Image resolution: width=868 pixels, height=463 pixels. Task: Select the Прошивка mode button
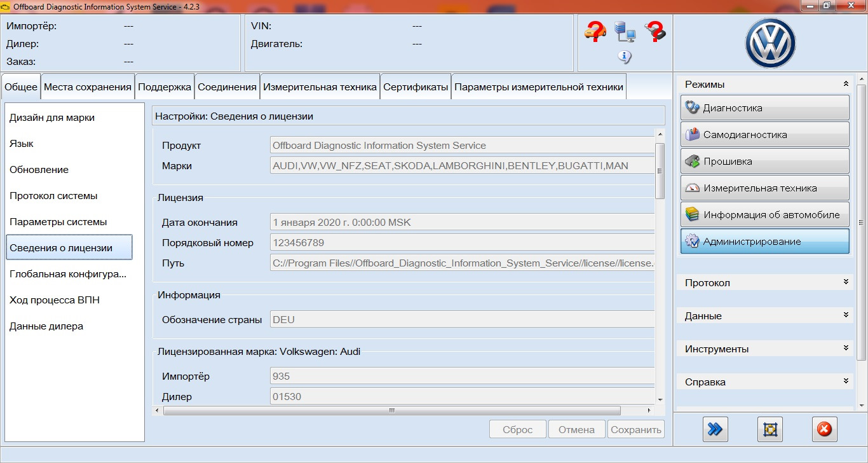765,162
